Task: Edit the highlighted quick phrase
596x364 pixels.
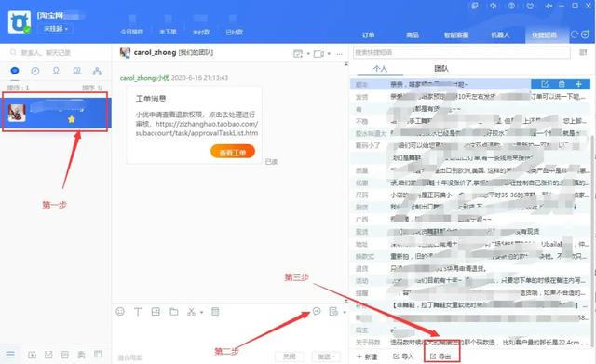Action: [545, 84]
